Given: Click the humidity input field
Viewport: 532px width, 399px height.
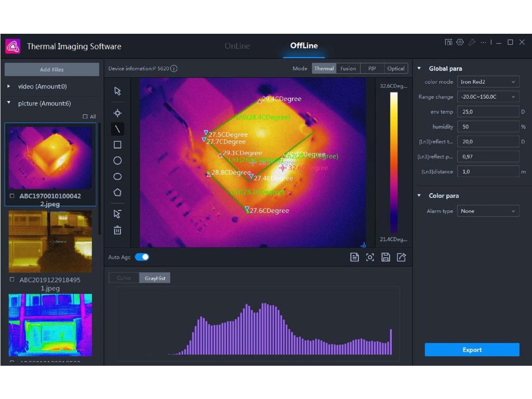Looking at the screenshot, I should pyautogui.click(x=488, y=127).
